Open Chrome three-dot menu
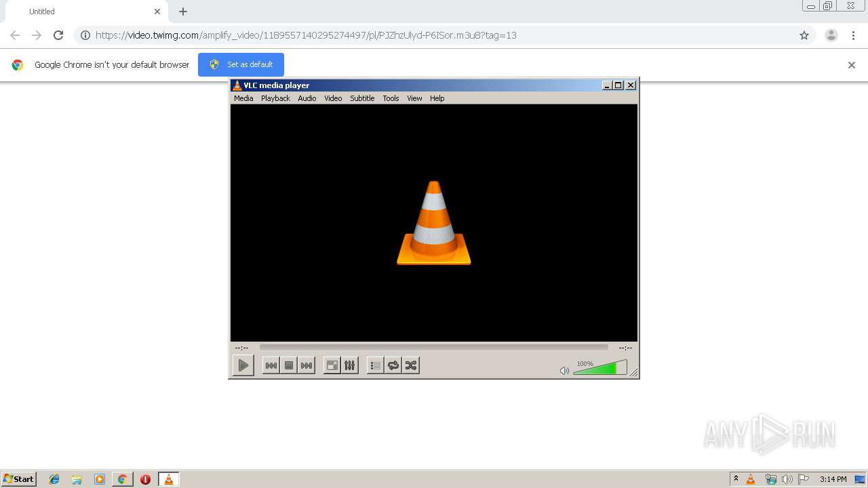The width and height of the screenshot is (868, 488). coord(854,35)
